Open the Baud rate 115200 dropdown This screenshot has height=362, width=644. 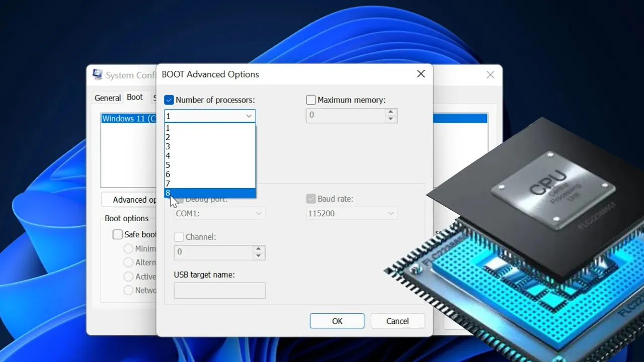pyautogui.click(x=352, y=213)
